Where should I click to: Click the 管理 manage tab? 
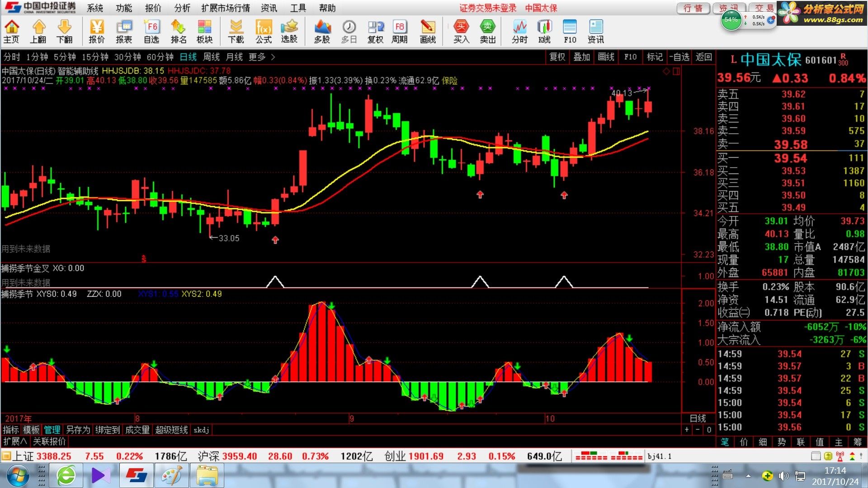click(52, 430)
